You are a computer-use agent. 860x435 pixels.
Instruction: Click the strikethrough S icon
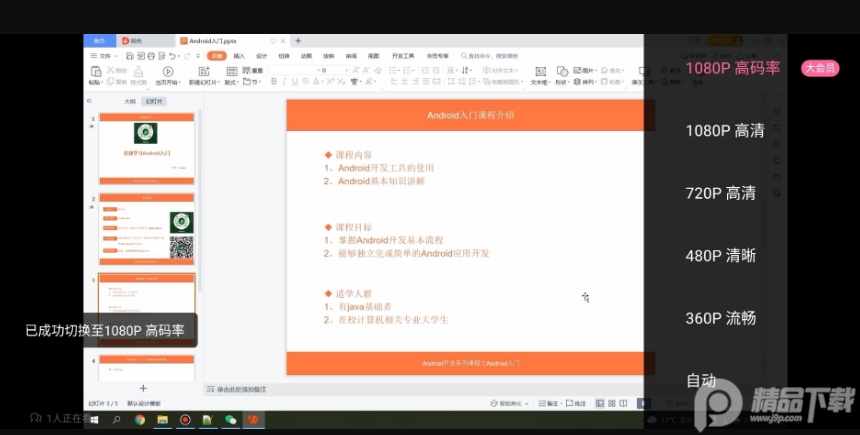point(306,82)
